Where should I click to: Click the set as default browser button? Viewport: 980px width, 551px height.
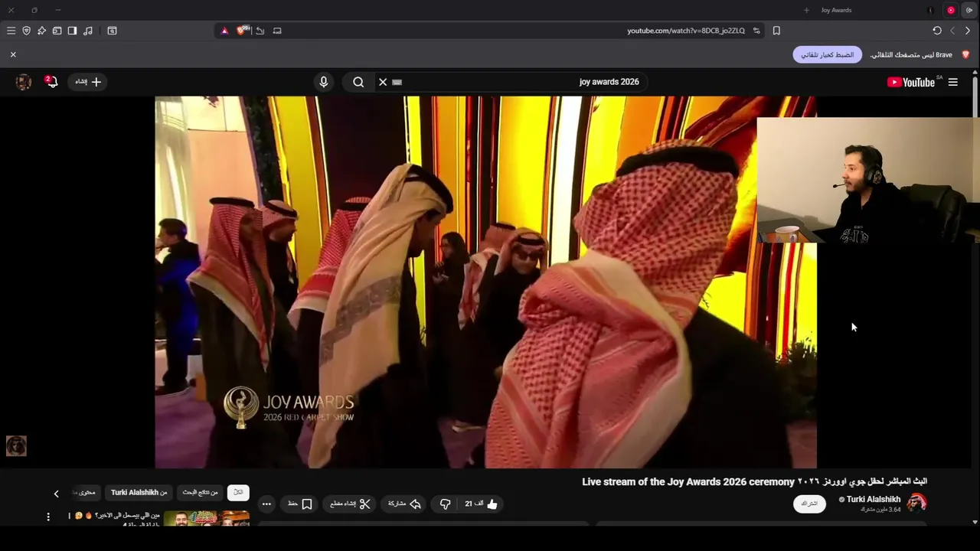click(827, 55)
